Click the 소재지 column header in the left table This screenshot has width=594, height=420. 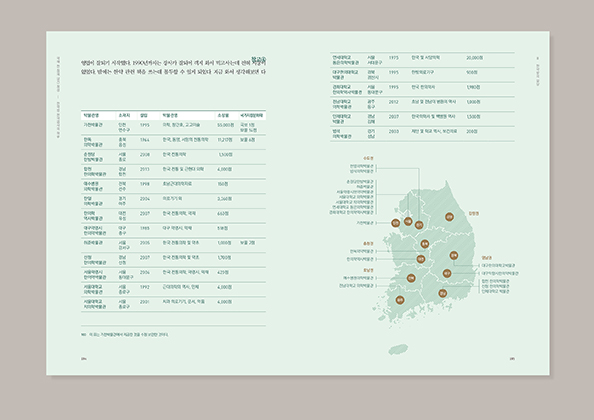(x=124, y=116)
